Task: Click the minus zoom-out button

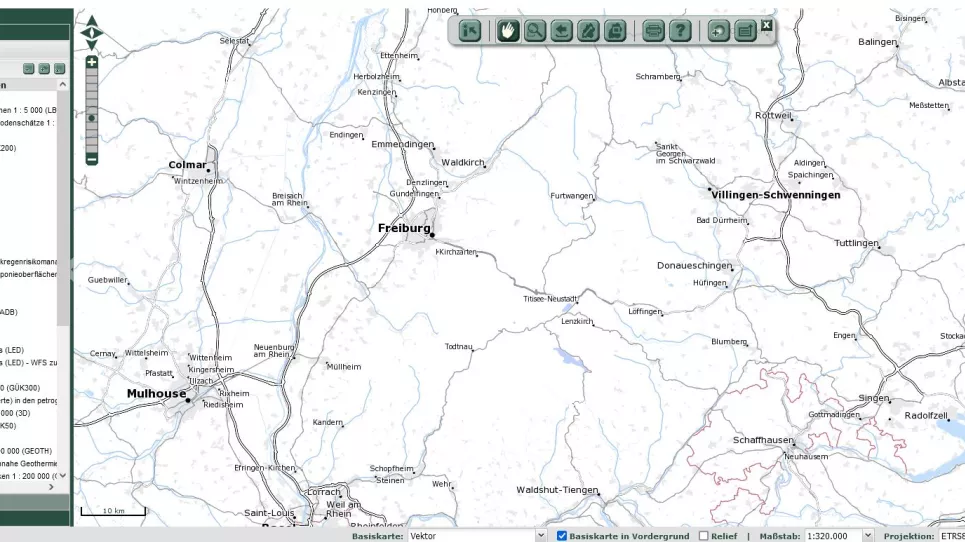Action: click(91, 158)
